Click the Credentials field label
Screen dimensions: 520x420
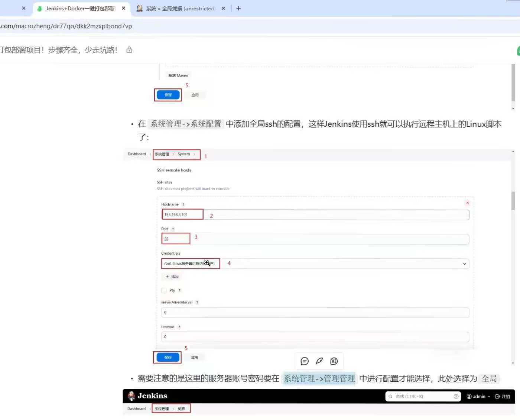click(x=170, y=253)
